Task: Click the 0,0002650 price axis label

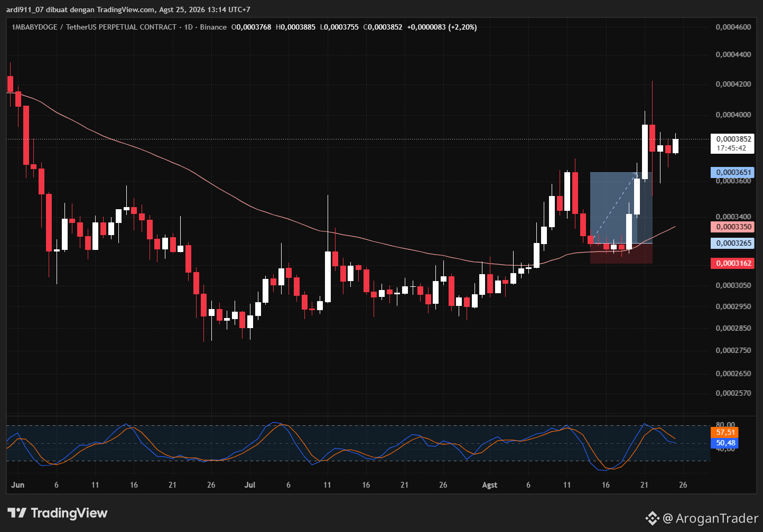Action: click(x=733, y=374)
